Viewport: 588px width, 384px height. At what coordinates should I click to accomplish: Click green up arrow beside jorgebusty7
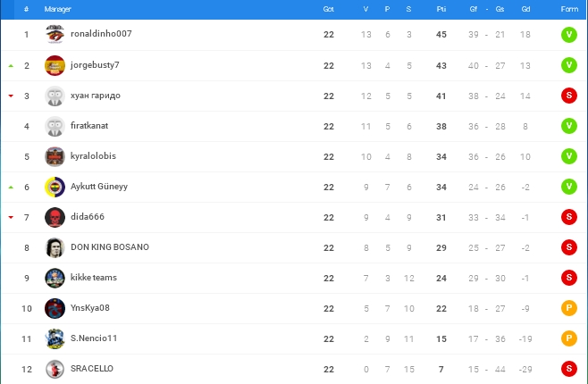tap(11, 66)
